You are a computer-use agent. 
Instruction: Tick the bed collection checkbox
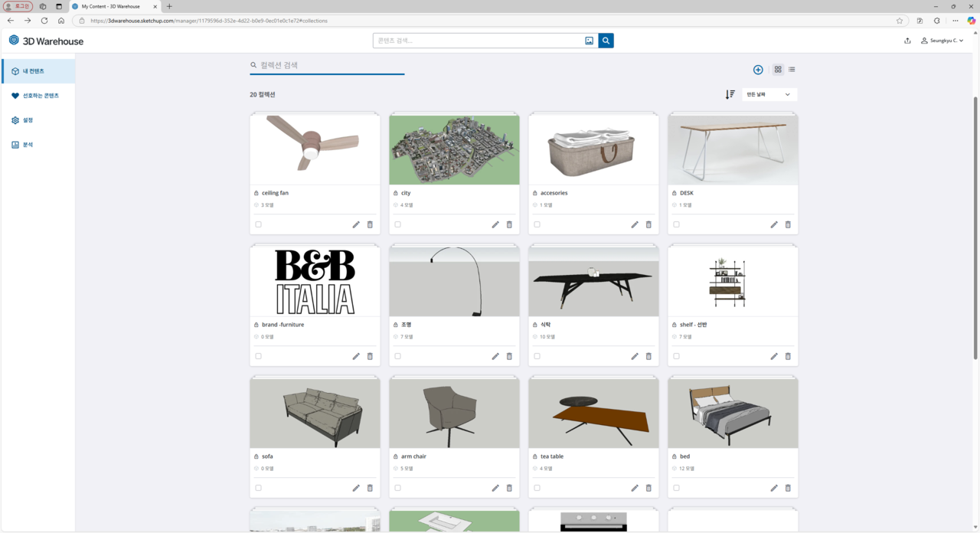point(676,488)
